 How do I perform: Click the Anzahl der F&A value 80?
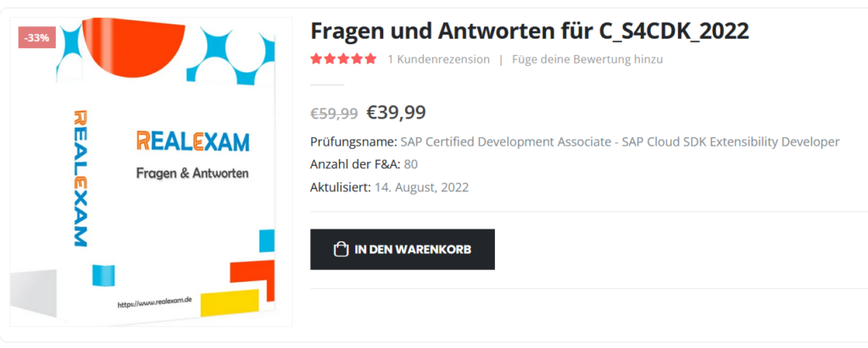411,165
